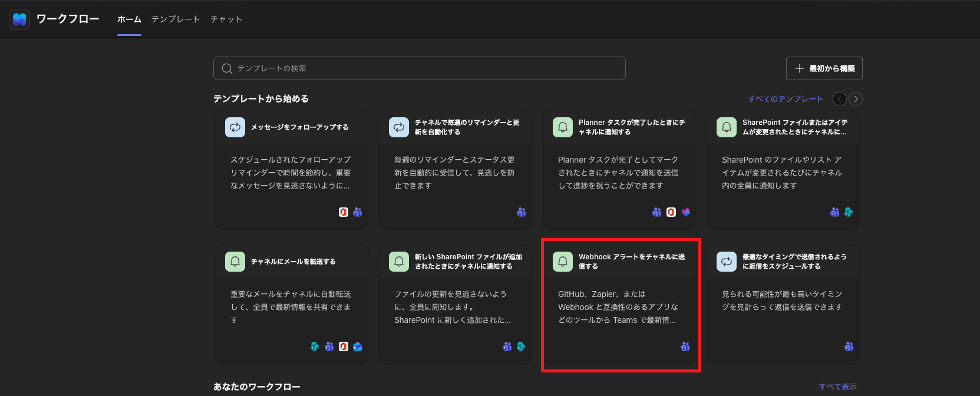Screen dimensions: 980x396
Task: Select 新しい SharePoint ファイルが追加 template title
Action: (468, 262)
